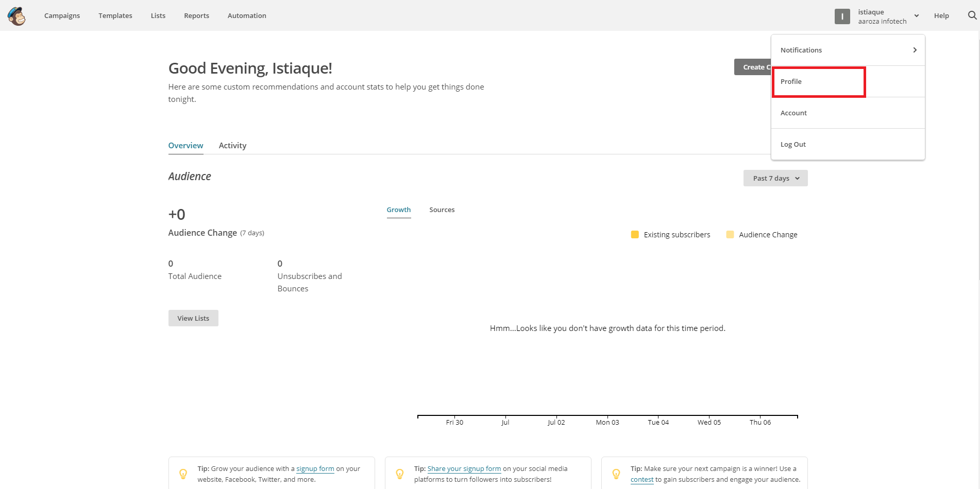This screenshot has width=980, height=489.
Task: Collapse the istiaque account dropdown arrow
Action: [917, 16]
